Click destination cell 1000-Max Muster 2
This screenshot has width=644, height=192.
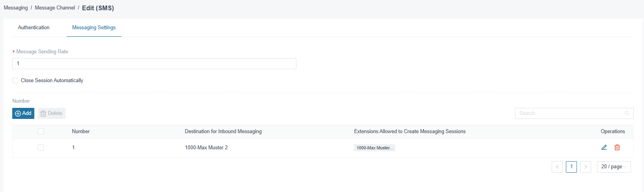(206, 148)
